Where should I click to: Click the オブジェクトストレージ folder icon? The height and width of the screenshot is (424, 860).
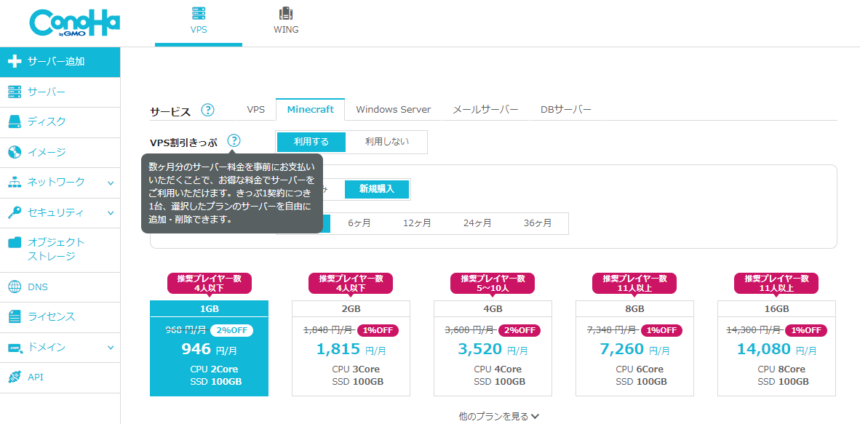coord(15,242)
